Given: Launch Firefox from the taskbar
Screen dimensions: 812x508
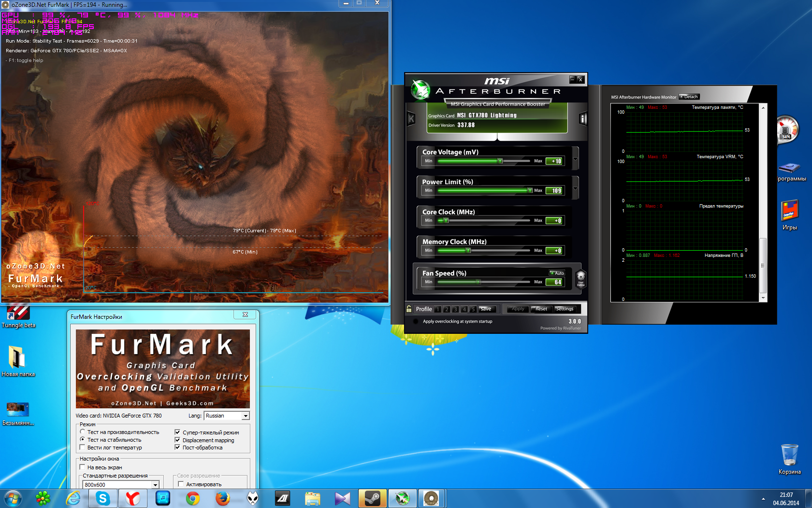Looking at the screenshot, I should [223, 498].
